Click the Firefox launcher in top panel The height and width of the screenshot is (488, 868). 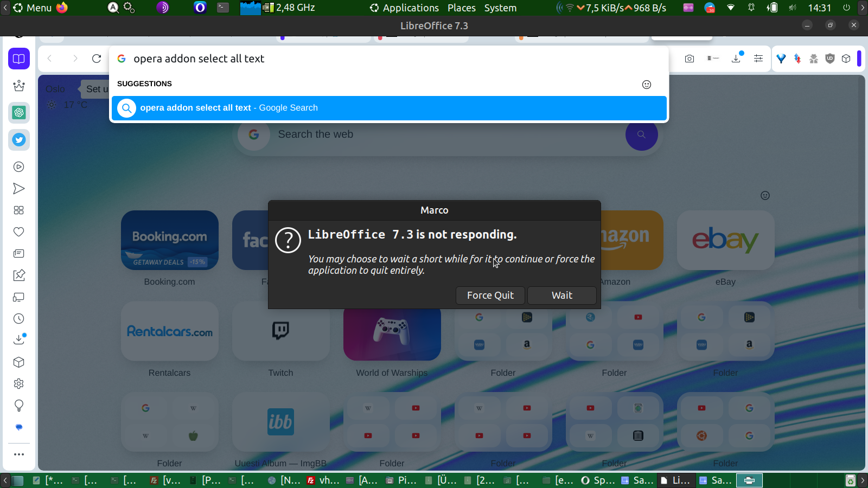point(62,8)
